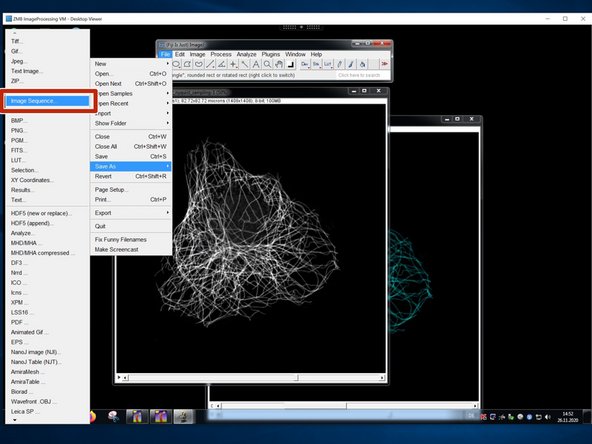Select the Flood Fill bucket tool

coord(362,65)
